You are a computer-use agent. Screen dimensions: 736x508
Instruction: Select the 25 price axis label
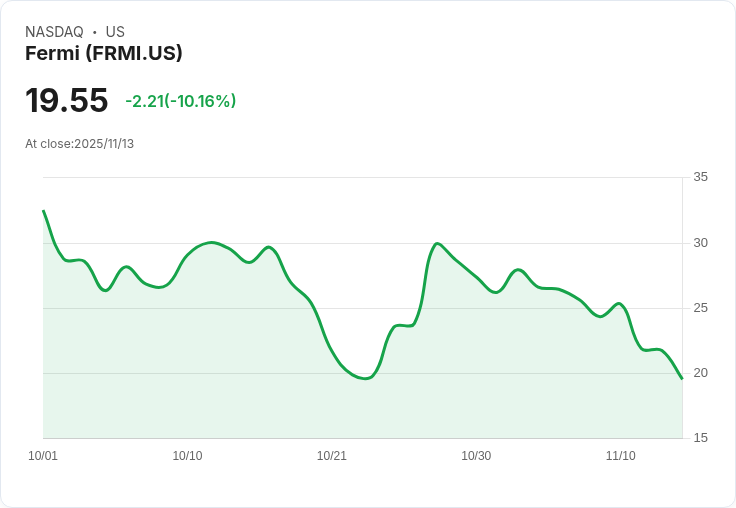(x=700, y=308)
